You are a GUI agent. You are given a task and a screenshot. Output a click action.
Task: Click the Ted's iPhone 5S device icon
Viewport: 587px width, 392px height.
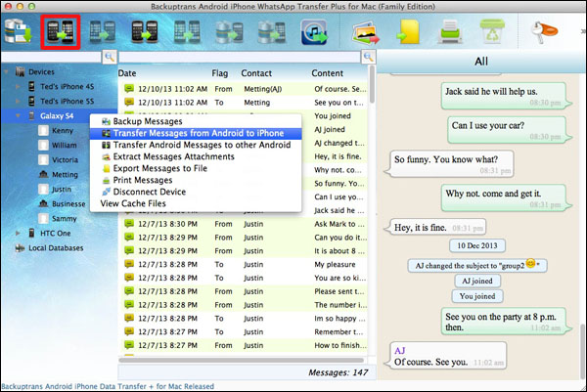coord(32,101)
